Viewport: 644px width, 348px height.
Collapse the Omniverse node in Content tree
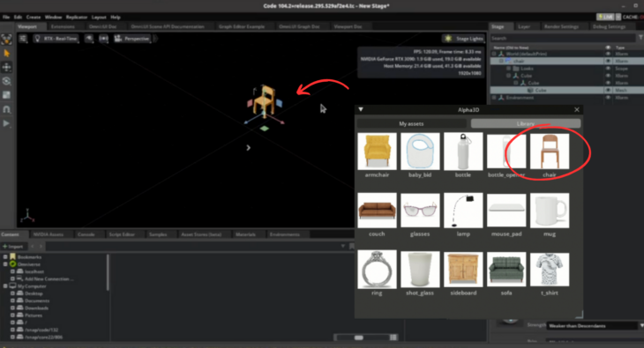[5, 264]
